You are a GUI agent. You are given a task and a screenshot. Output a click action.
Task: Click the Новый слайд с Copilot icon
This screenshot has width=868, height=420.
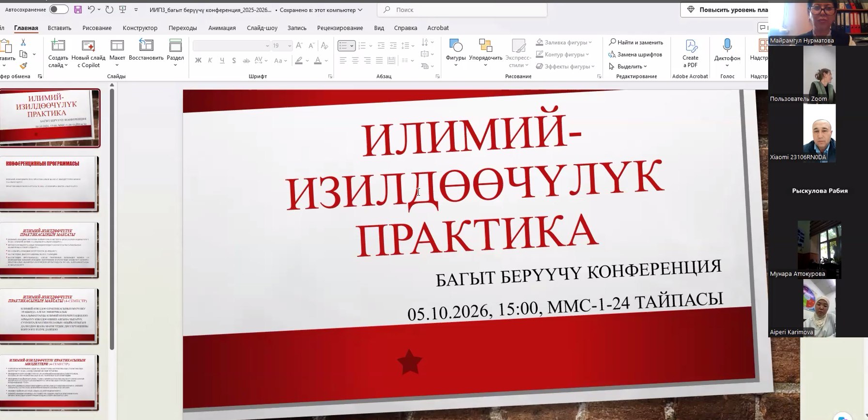click(x=88, y=46)
